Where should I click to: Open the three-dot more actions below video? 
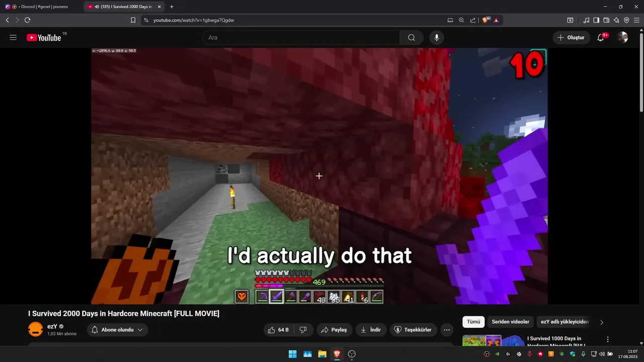pyautogui.click(x=447, y=330)
